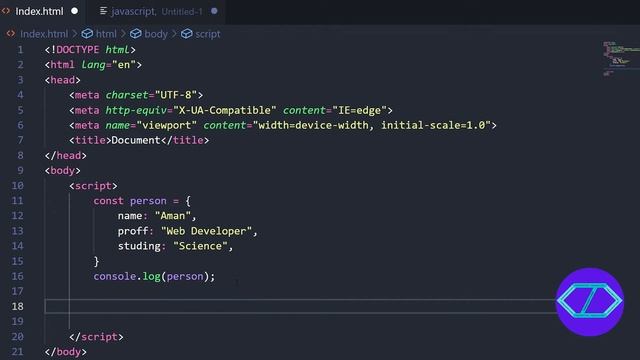The image size is (640, 360).
Task: Click the opening <body> tag
Action: tap(62, 171)
